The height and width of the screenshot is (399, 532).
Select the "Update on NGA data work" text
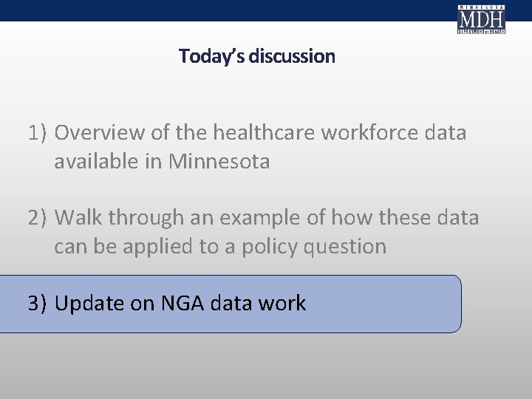(x=180, y=303)
